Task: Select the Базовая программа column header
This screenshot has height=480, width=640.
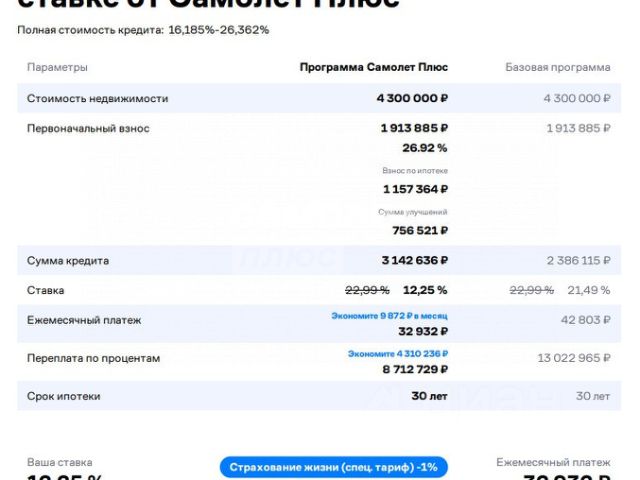Action: click(558, 67)
